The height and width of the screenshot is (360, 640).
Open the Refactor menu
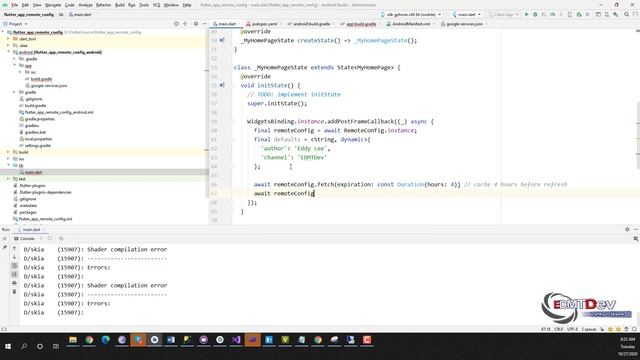103,5
